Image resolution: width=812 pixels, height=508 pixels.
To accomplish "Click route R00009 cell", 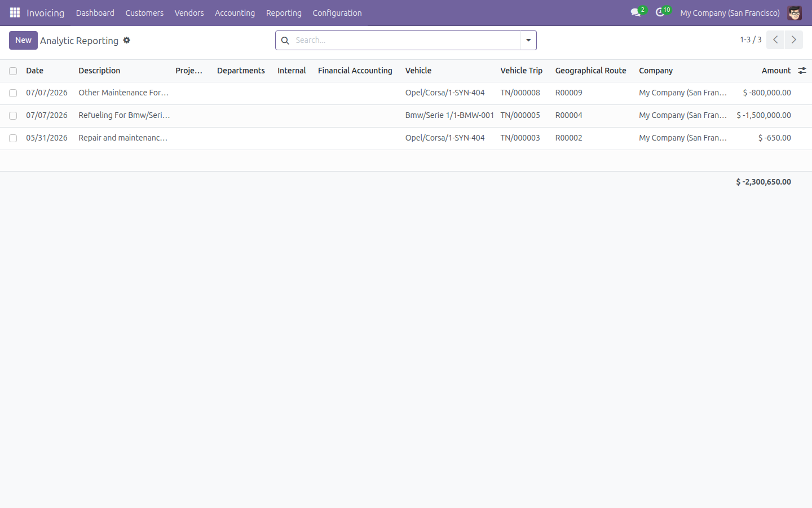I will click(x=568, y=93).
